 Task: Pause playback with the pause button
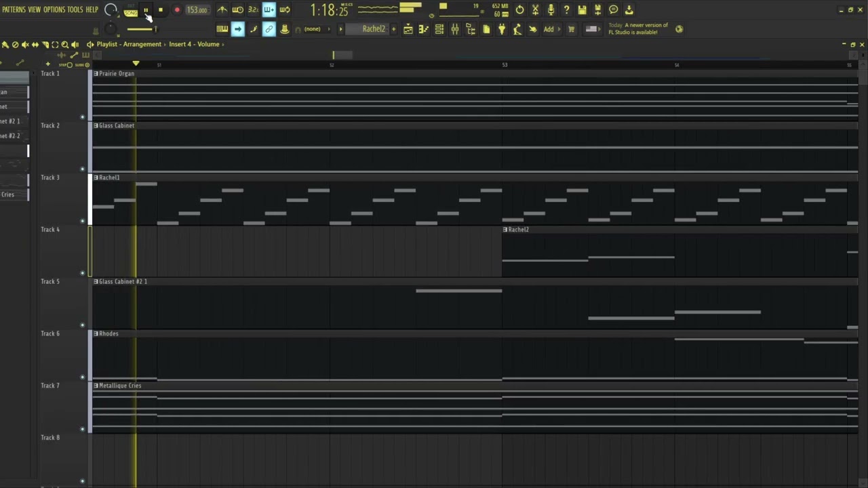(x=146, y=10)
